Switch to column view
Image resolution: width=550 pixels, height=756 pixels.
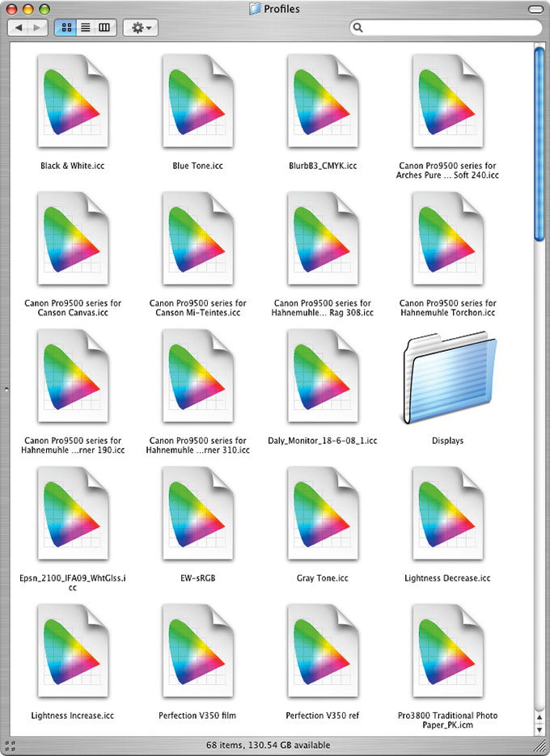point(104,27)
